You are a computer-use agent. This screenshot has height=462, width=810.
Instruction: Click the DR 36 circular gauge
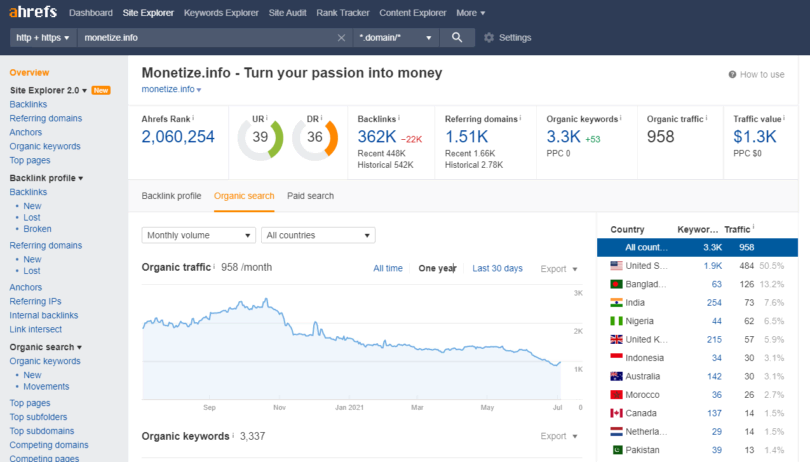click(315, 137)
